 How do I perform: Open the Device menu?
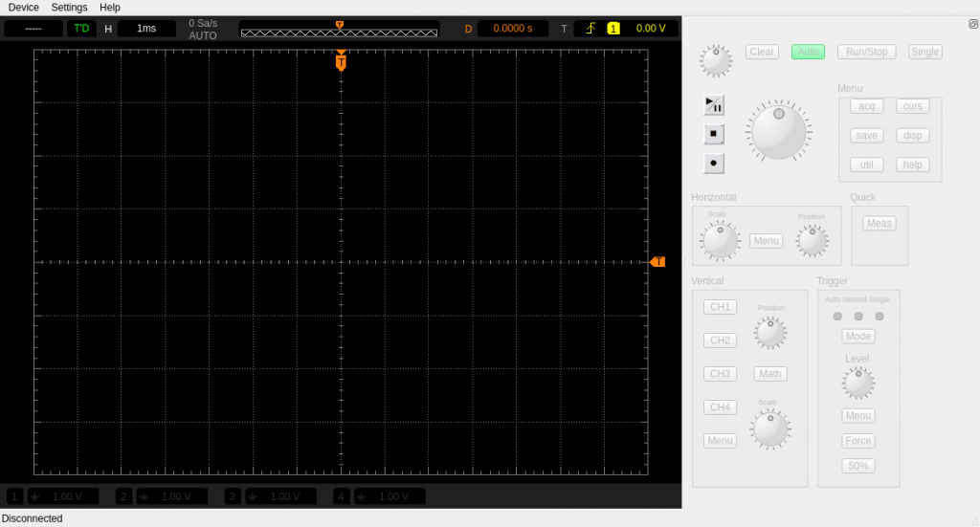[23, 8]
